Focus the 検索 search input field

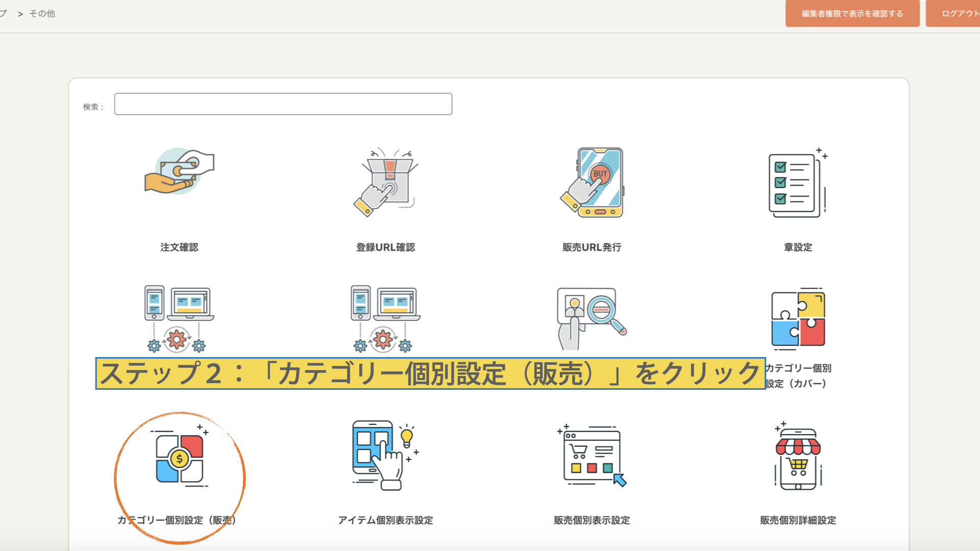(283, 104)
